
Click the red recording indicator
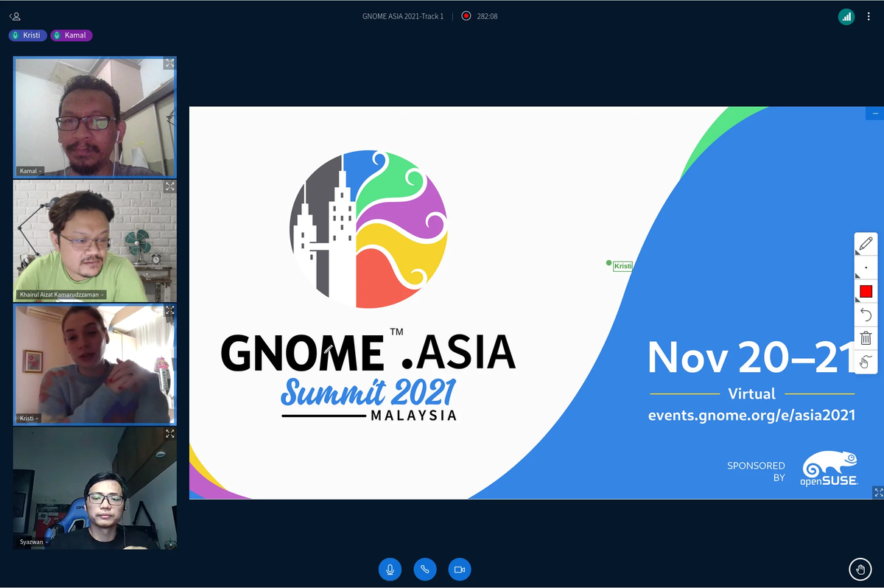(466, 15)
